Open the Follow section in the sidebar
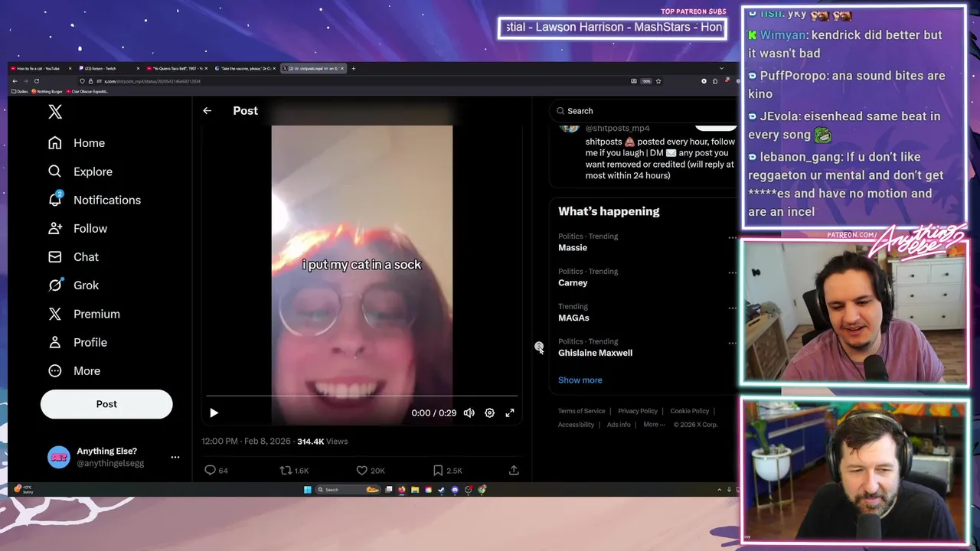The height and width of the screenshot is (551, 980). pyautogui.click(x=77, y=228)
